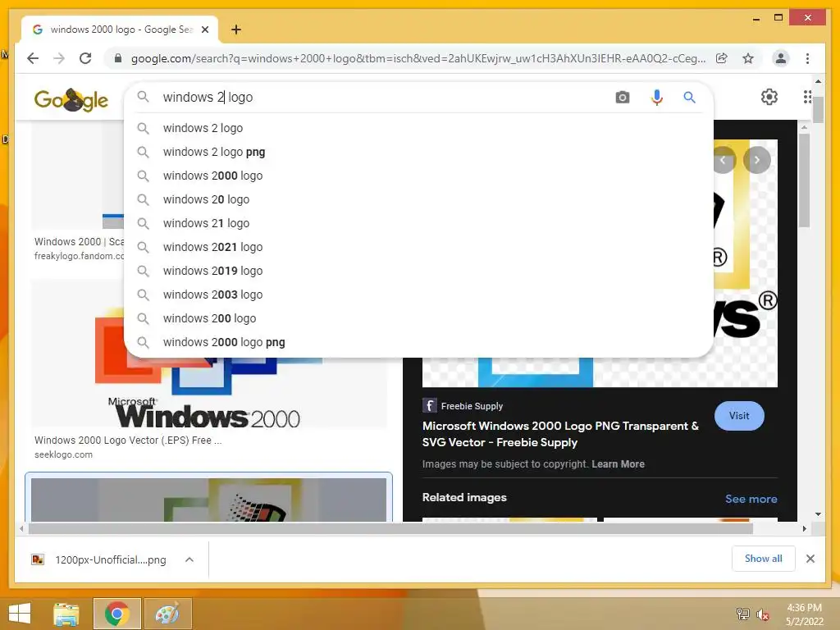The height and width of the screenshot is (630, 840).
Task: Click the share page icon in address bar
Action: (722, 58)
